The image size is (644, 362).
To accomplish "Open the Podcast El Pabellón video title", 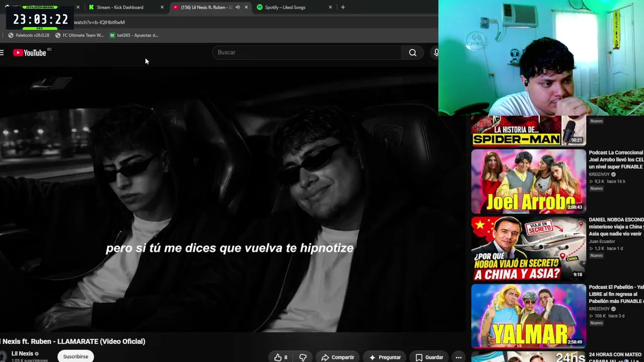I will 616,294.
